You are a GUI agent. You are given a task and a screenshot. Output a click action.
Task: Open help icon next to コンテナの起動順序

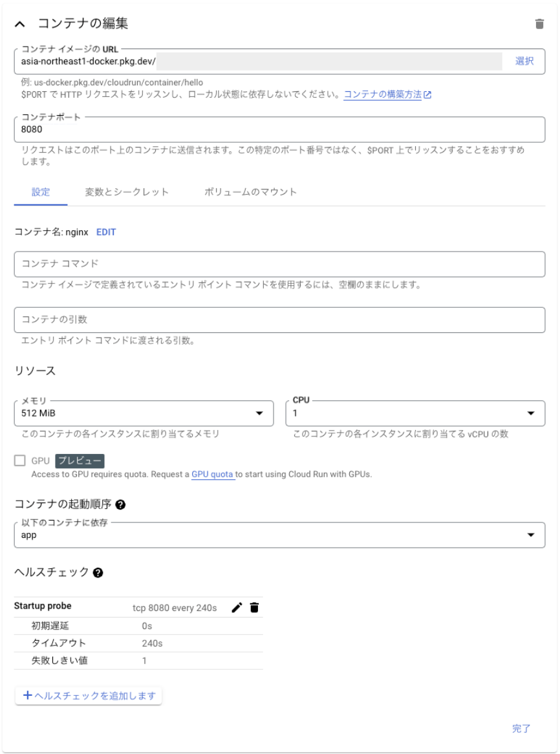click(x=121, y=504)
